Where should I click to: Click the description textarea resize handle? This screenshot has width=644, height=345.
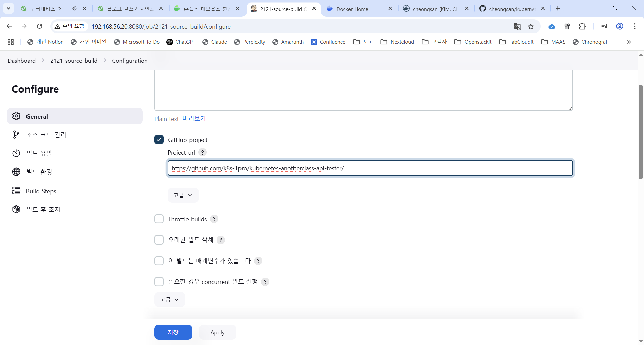570,108
